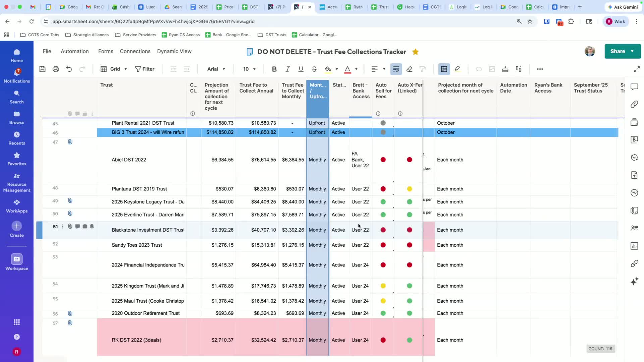Click the Print icon
This screenshot has height=362, width=644.
(x=56, y=69)
